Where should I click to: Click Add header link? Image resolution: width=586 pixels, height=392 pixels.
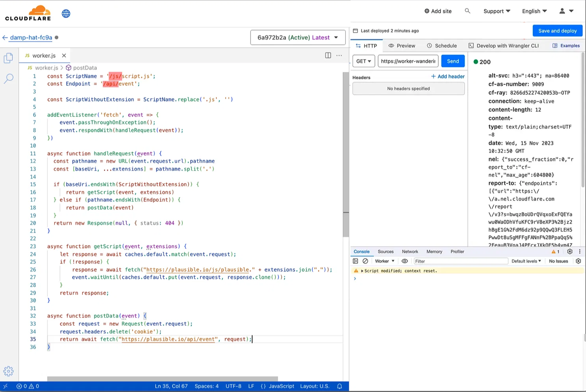coord(448,76)
